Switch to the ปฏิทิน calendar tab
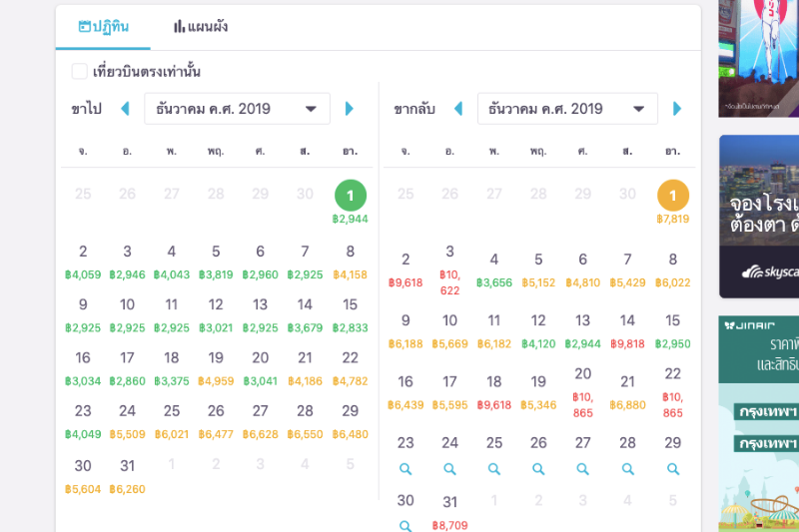 click(104, 27)
